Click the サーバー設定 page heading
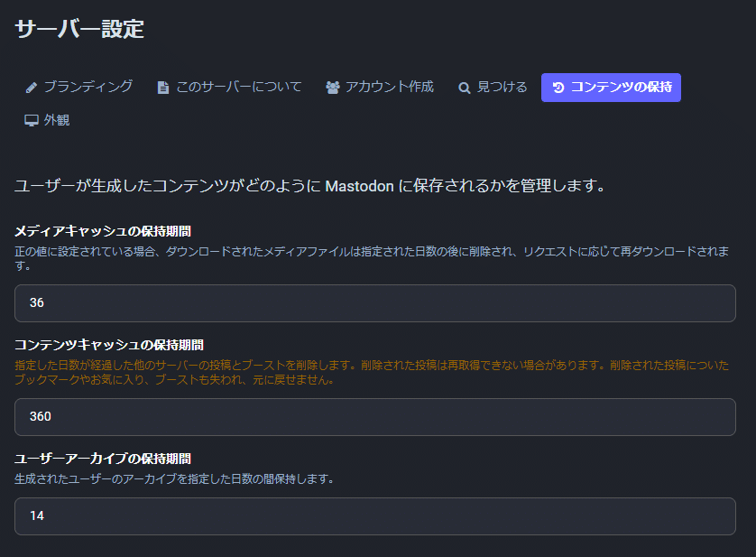 (79, 29)
